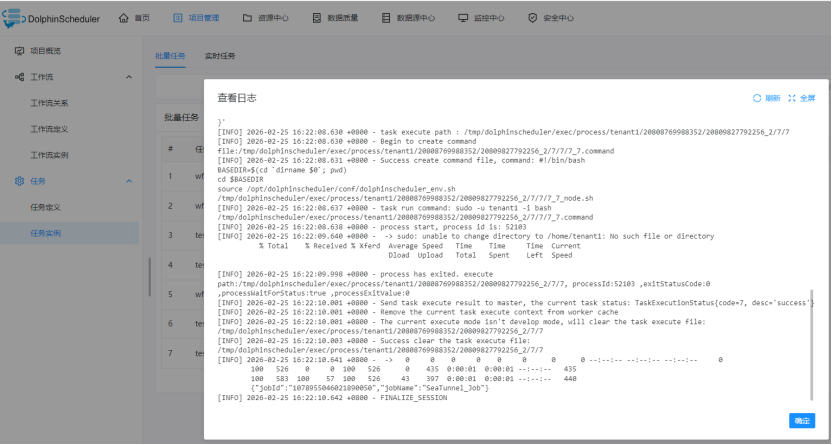Click 全屏 to expand the log
The width and height of the screenshot is (832, 445).
tap(808, 98)
